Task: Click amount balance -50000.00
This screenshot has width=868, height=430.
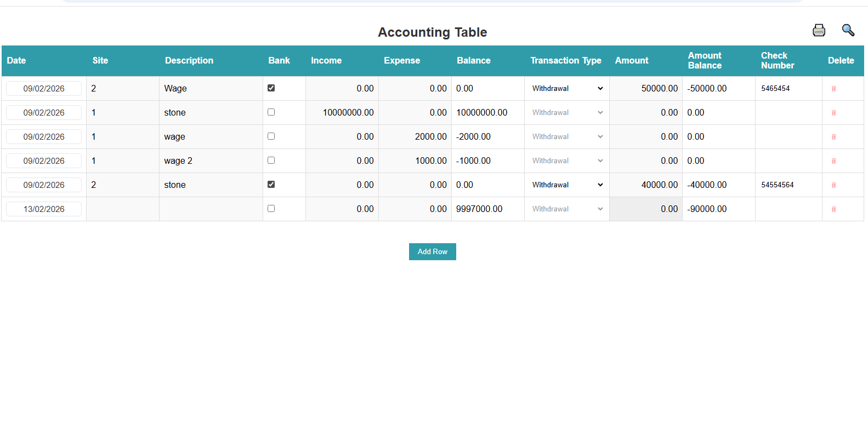Action: click(x=707, y=88)
